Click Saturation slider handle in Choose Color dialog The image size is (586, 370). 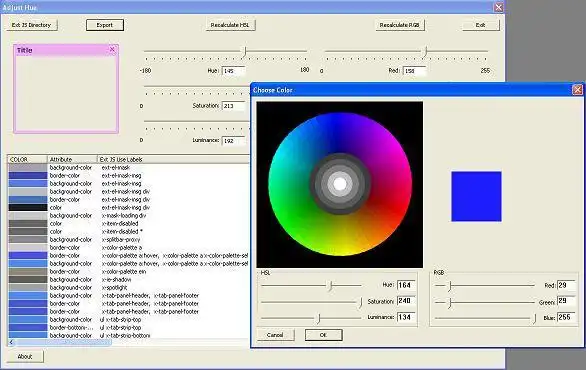(361, 302)
